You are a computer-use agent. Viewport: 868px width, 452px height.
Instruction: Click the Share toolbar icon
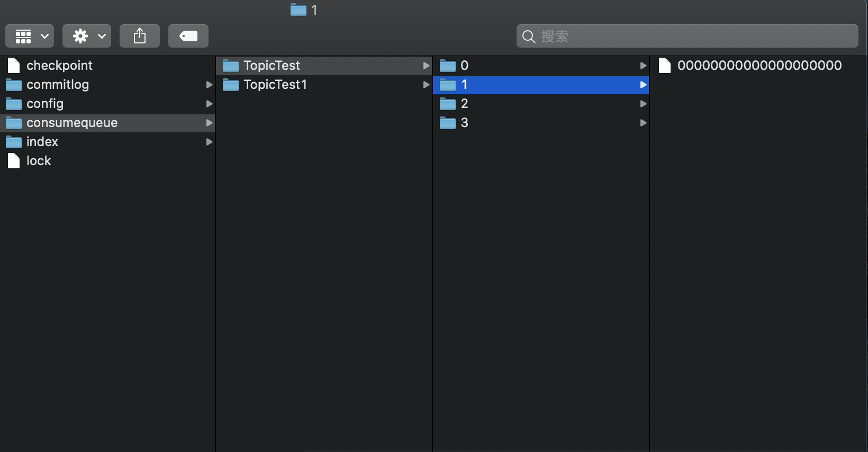[x=140, y=36]
